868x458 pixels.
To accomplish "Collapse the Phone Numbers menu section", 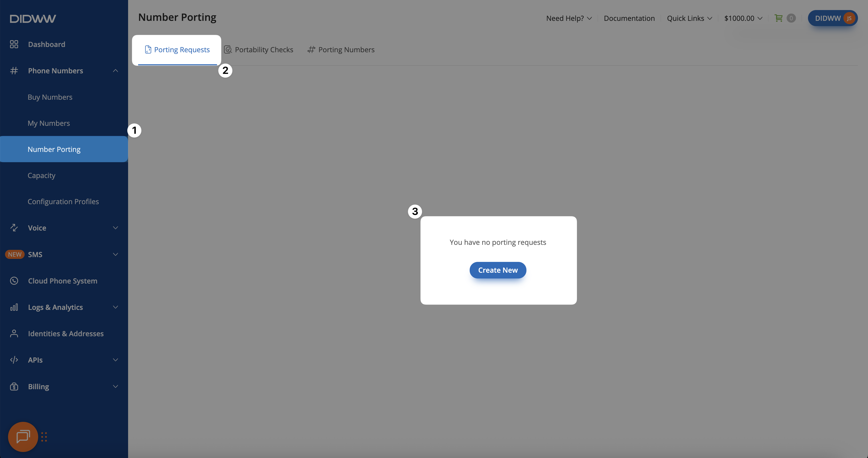I will [x=115, y=71].
